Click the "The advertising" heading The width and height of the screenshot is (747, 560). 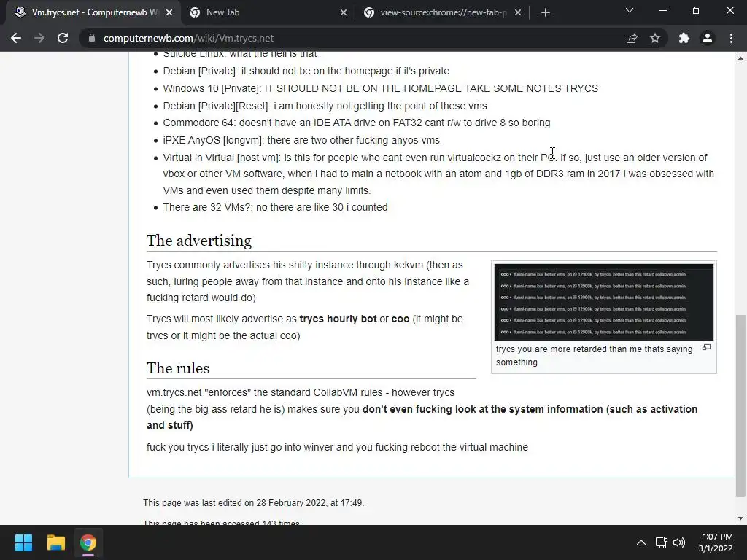click(198, 241)
